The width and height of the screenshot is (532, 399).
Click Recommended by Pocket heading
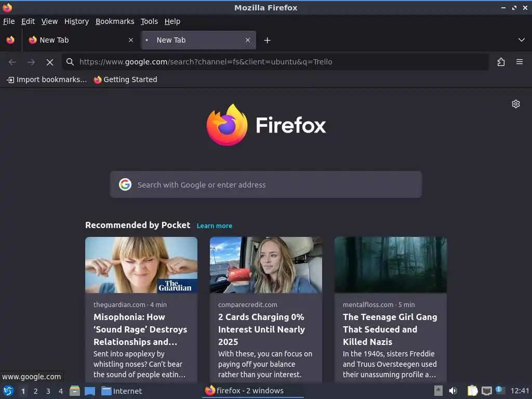[x=138, y=225]
